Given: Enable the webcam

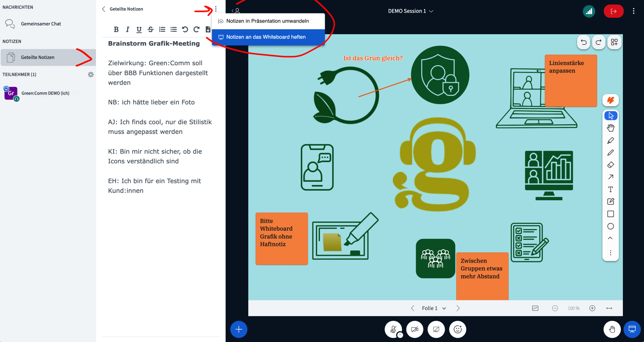Looking at the screenshot, I should pos(415,329).
